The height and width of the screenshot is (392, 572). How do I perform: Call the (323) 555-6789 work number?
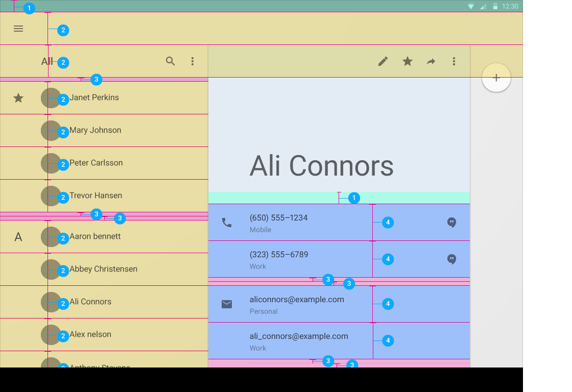point(279,255)
